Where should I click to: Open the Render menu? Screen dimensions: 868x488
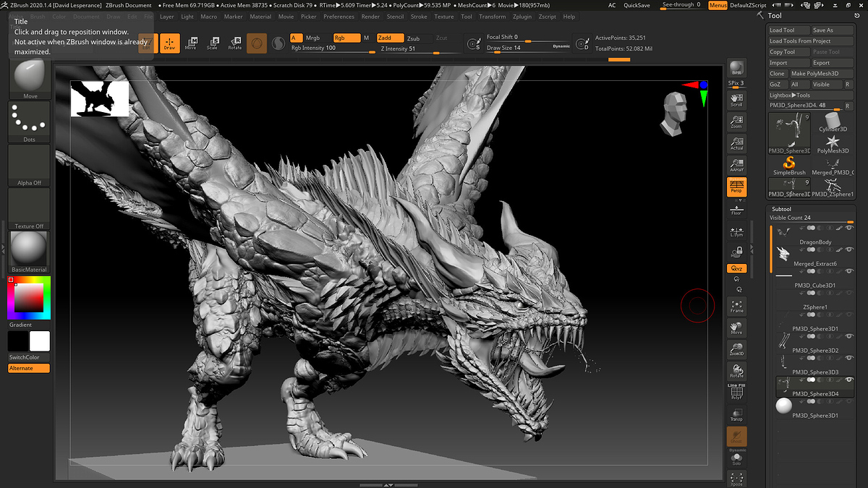[x=370, y=17]
